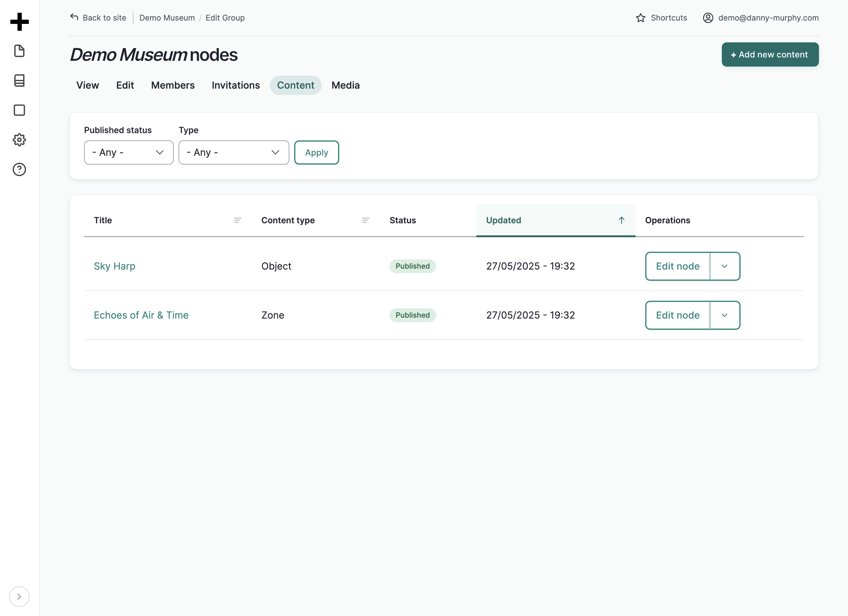Open the Type filter dropdown

pos(234,152)
